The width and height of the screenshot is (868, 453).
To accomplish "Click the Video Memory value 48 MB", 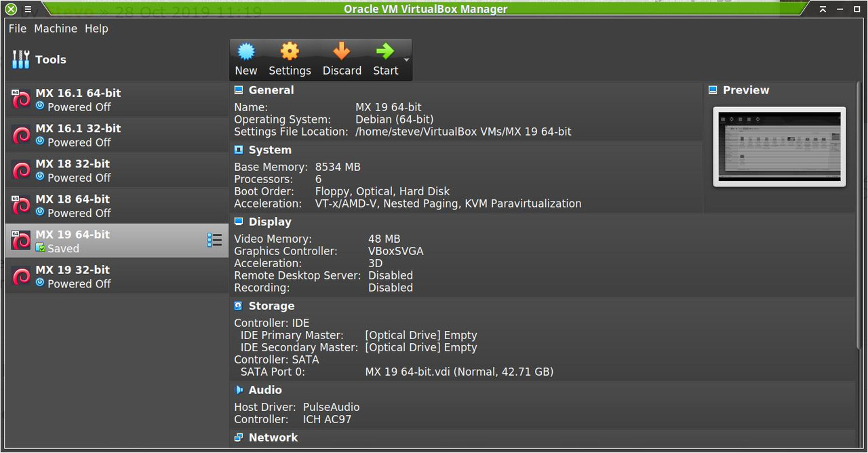I will pos(384,239).
